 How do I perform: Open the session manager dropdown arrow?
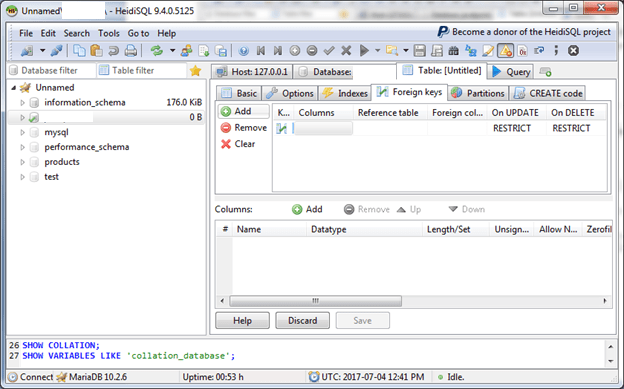point(42,51)
